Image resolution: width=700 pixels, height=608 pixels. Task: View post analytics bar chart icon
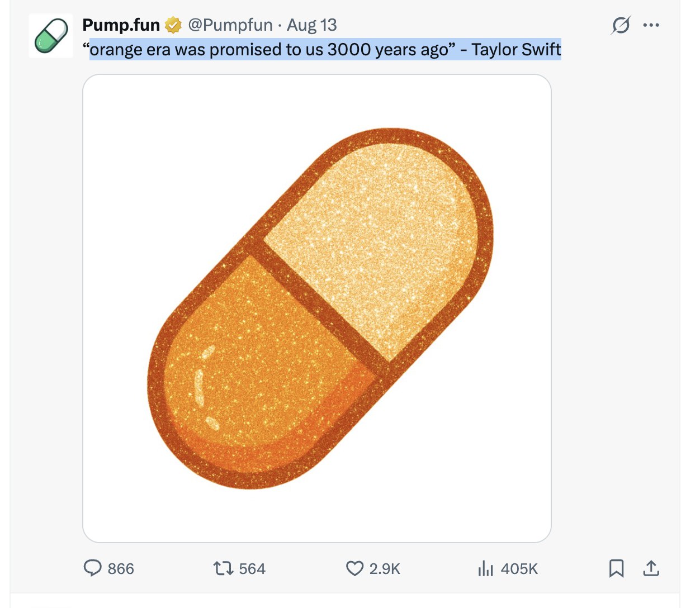pyautogui.click(x=485, y=569)
